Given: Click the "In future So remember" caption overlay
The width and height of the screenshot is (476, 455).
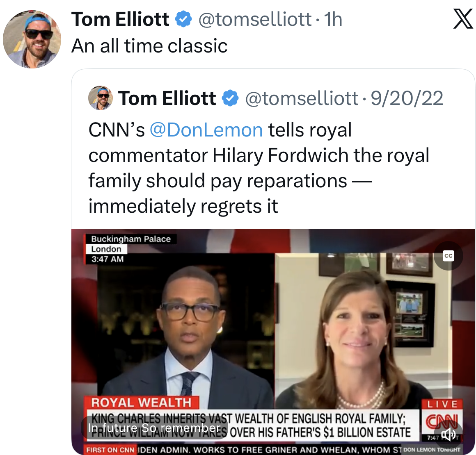Looking at the screenshot, I should (154, 428).
